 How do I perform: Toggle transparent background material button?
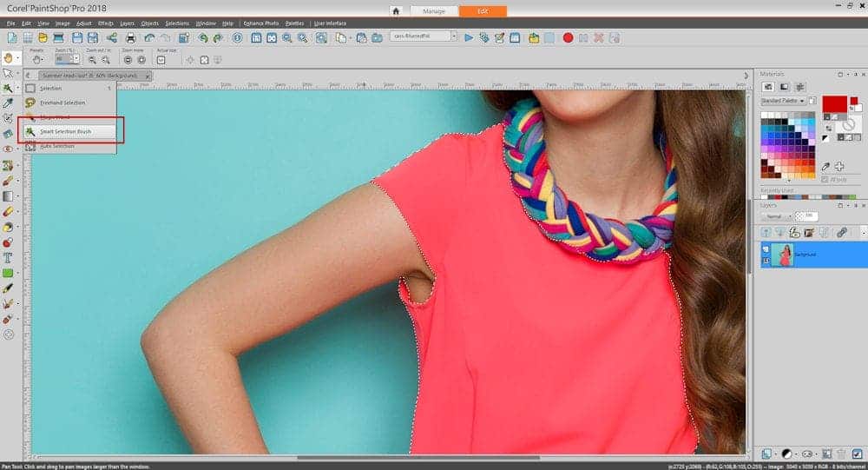pos(848,123)
